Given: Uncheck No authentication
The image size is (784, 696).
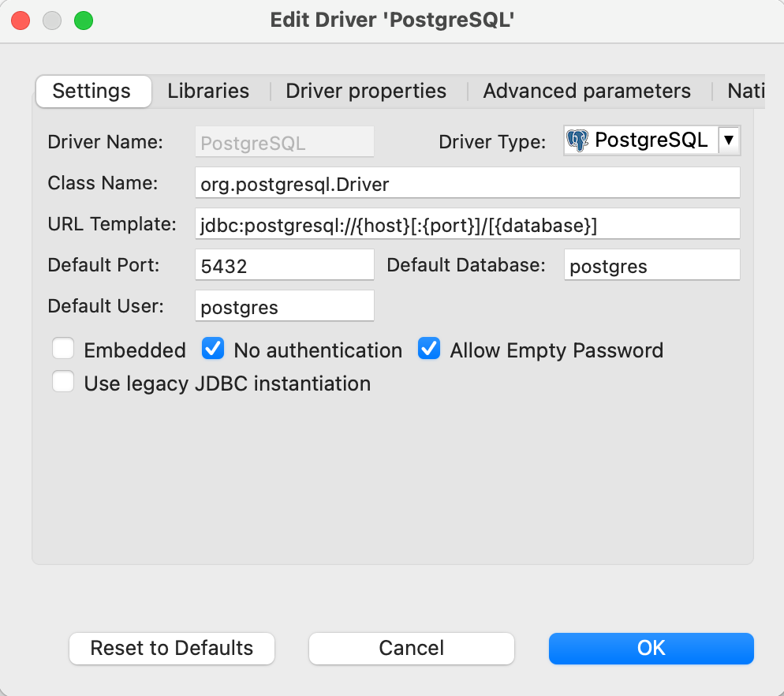Looking at the screenshot, I should tap(213, 348).
